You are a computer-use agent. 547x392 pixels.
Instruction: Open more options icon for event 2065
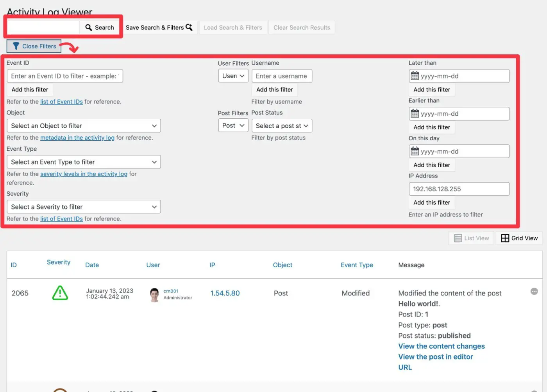pos(534,292)
